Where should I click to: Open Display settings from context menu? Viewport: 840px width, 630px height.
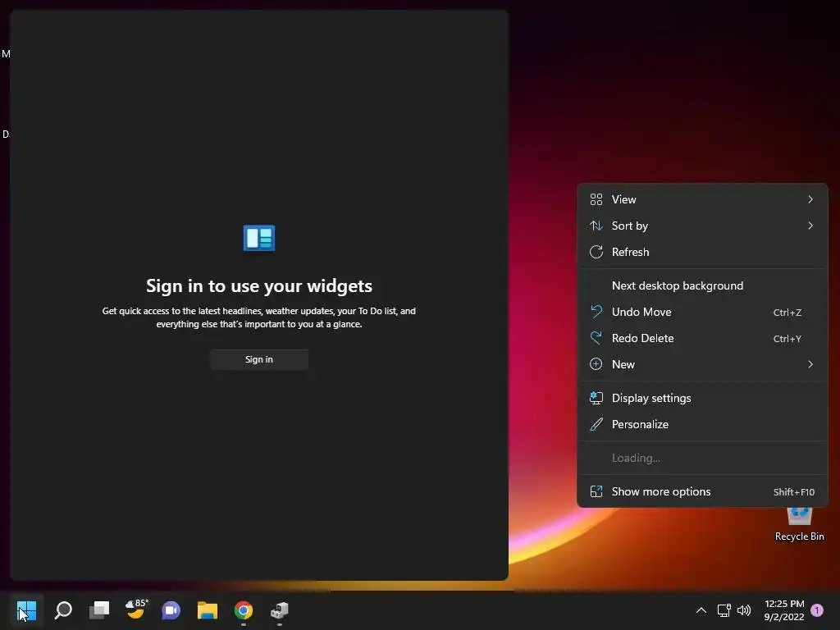pyautogui.click(x=702, y=399)
